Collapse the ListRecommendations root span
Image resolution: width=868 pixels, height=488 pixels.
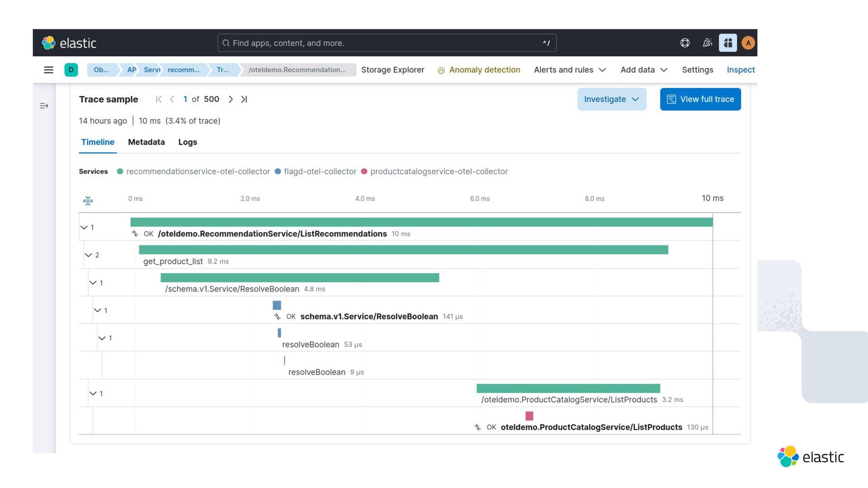point(84,227)
